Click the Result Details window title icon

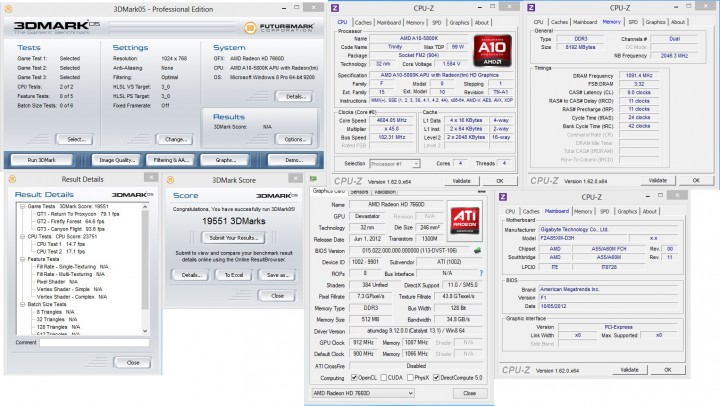pyautogui.click(x=12, y=179)
